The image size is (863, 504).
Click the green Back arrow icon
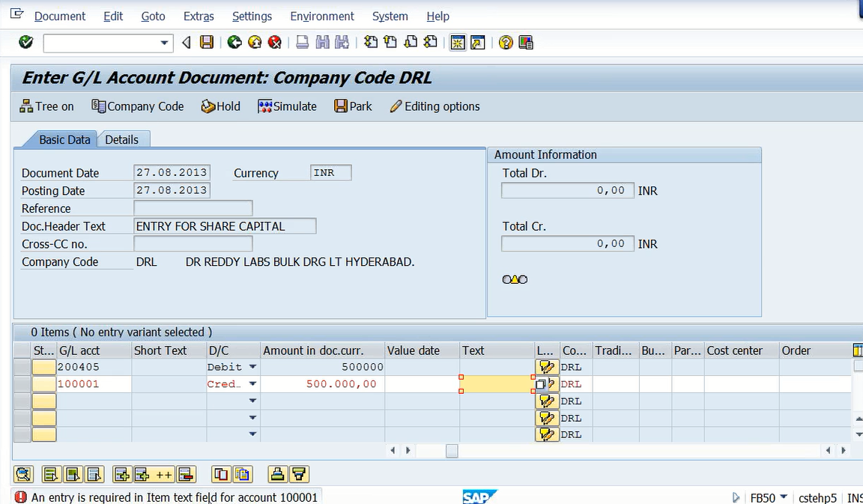pos(234,43)
